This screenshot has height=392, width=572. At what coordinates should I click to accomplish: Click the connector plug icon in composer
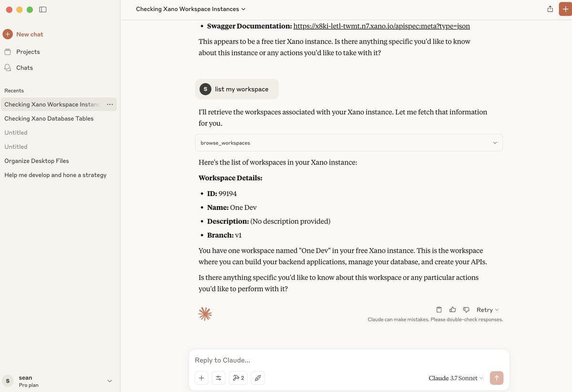click(x=258, y=378)
